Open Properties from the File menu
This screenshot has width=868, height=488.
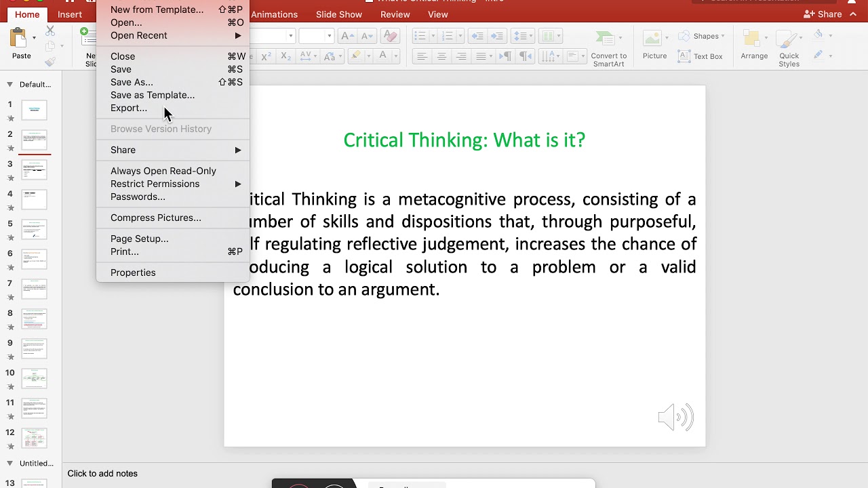click(x=133, y=272)
